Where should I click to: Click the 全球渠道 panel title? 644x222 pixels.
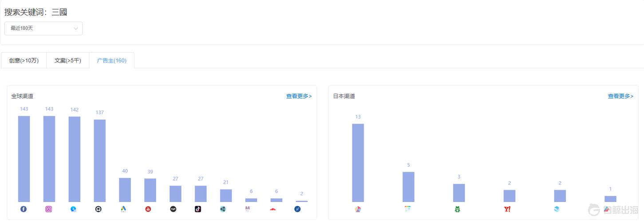click(22, 96)
